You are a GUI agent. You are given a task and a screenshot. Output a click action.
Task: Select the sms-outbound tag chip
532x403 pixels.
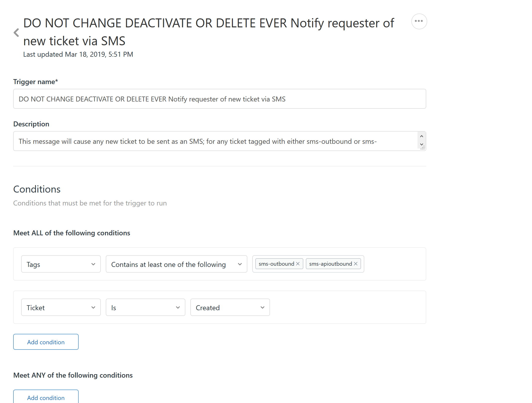(276, 264)
